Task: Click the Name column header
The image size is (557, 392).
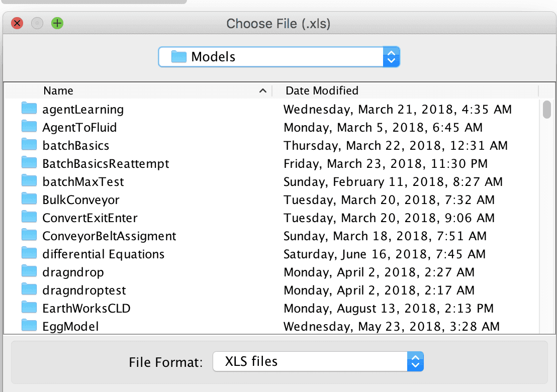Action: pos(58,91)
